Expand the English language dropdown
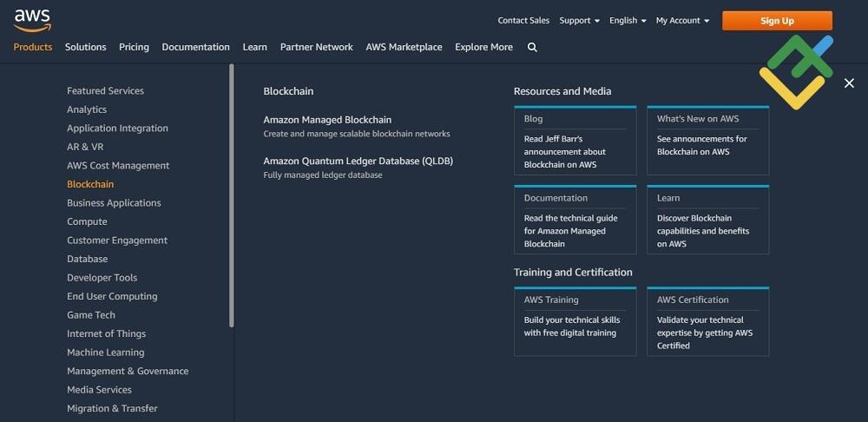The height and width of the screenshot is (422, 868). coord(628,21)
